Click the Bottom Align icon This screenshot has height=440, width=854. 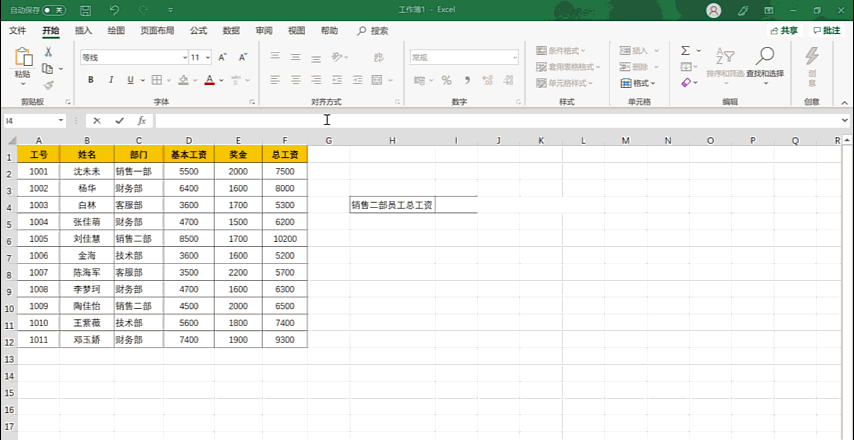316,57
